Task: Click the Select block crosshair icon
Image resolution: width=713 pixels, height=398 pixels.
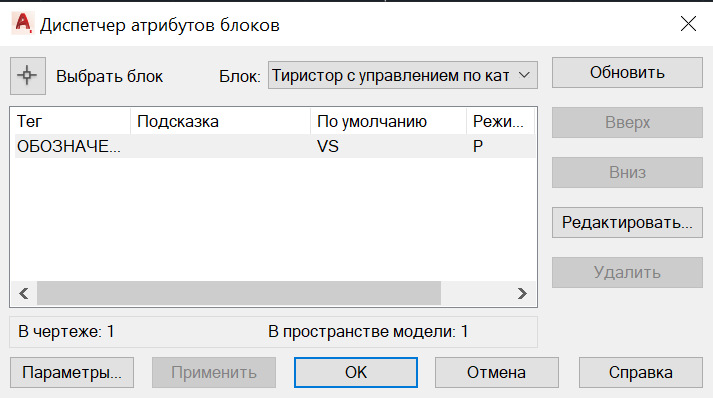Action: click(28, 76)
